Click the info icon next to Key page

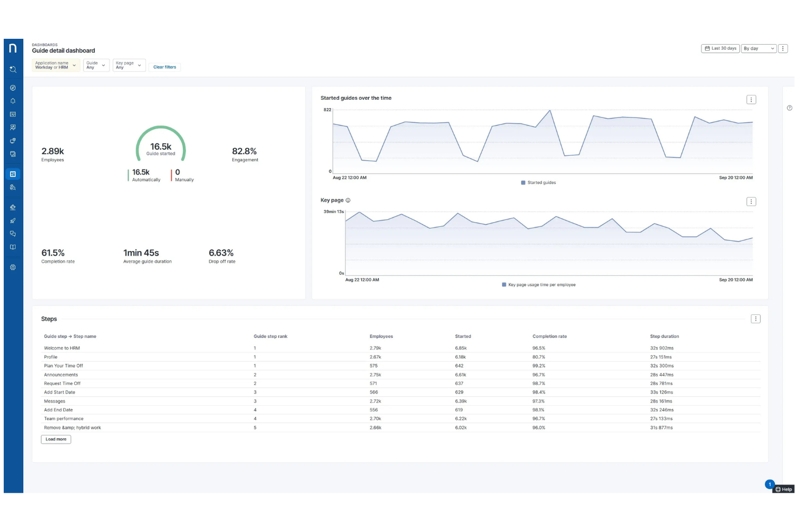click(x=348, y=201)
